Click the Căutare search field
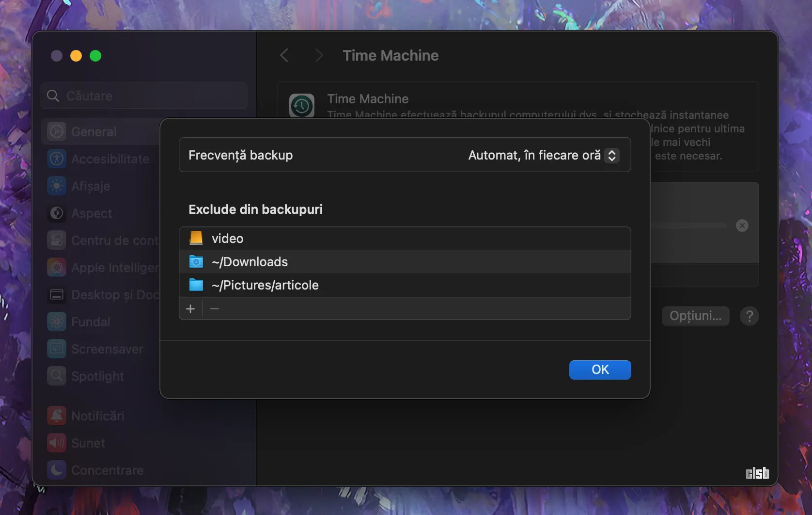Screen dimensions: 812x515 (144, 96)
